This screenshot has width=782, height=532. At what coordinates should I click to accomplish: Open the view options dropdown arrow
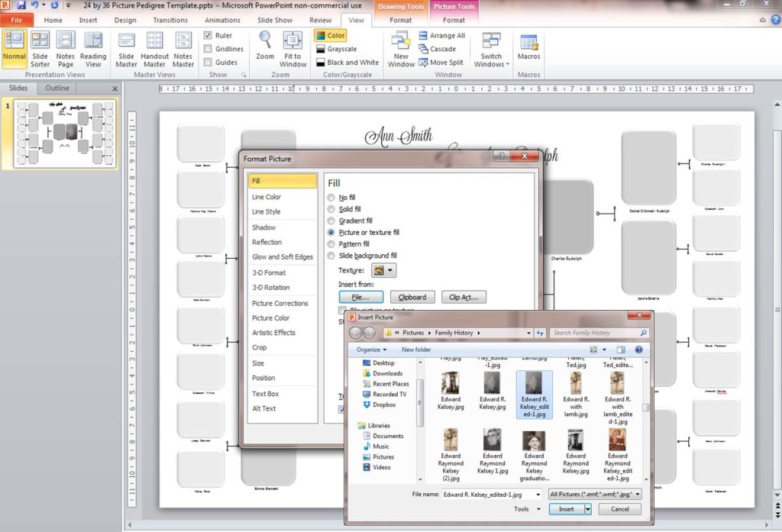pyautogui.click(x=605, y=350)
